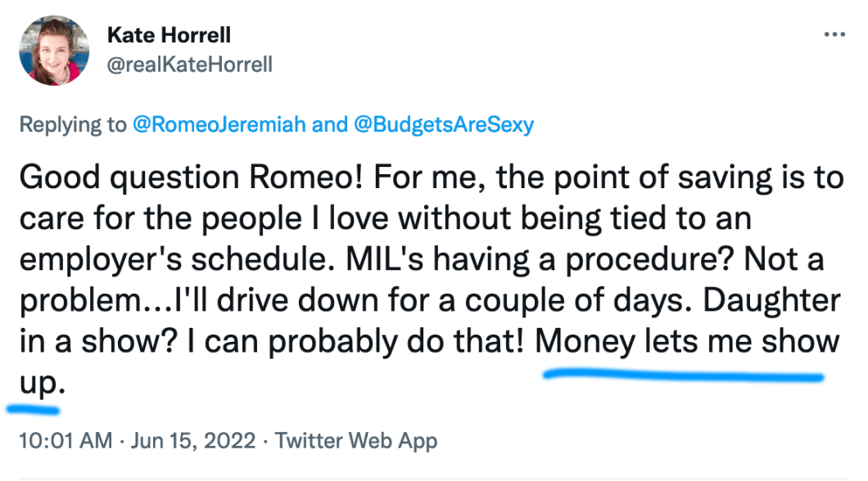Click "I can probably do that!" text
Viewport: 868px width, 481px height.
[x=358, y=341]
